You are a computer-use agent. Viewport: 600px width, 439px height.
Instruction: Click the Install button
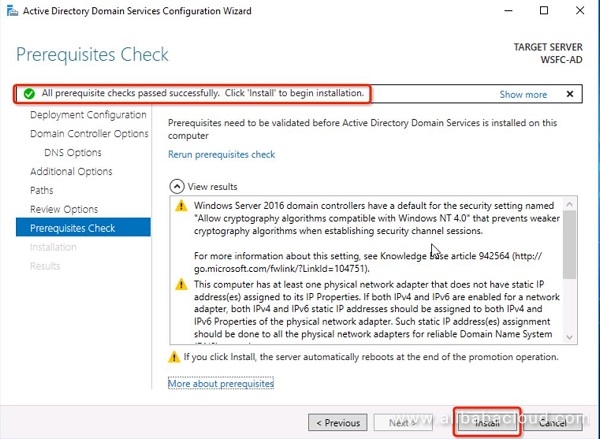488,422
